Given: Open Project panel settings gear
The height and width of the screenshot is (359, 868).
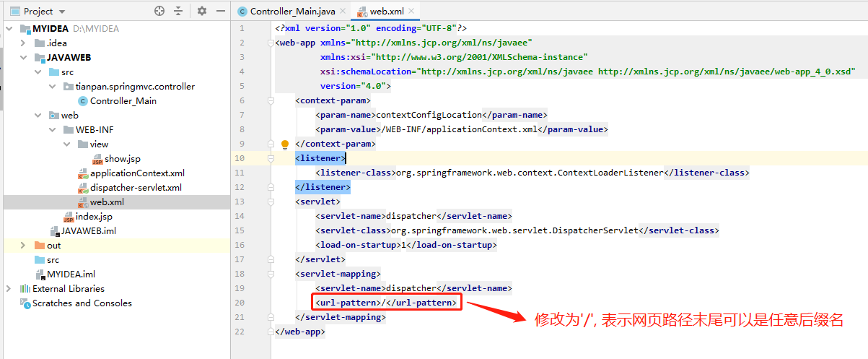Looking at the screenshot, I should pos(202,11).
